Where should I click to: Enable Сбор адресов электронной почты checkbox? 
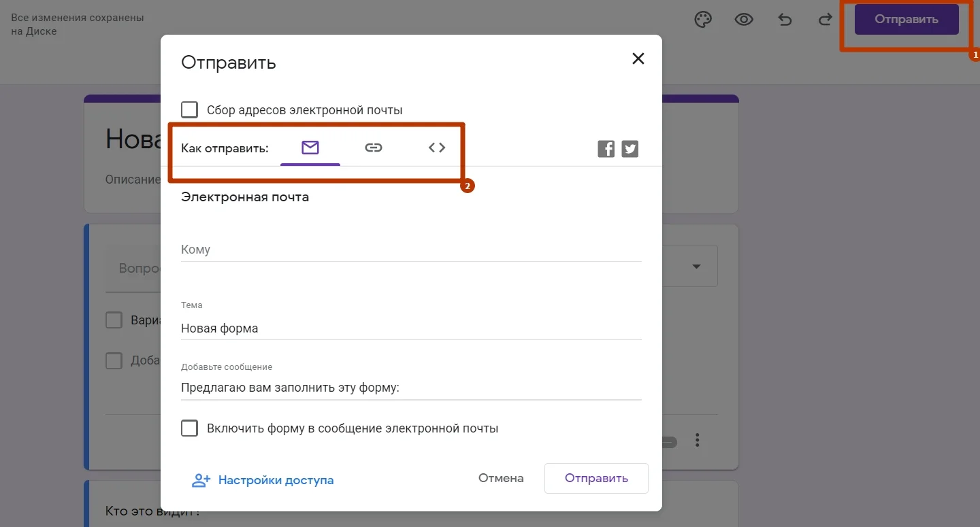coord(190,109)
